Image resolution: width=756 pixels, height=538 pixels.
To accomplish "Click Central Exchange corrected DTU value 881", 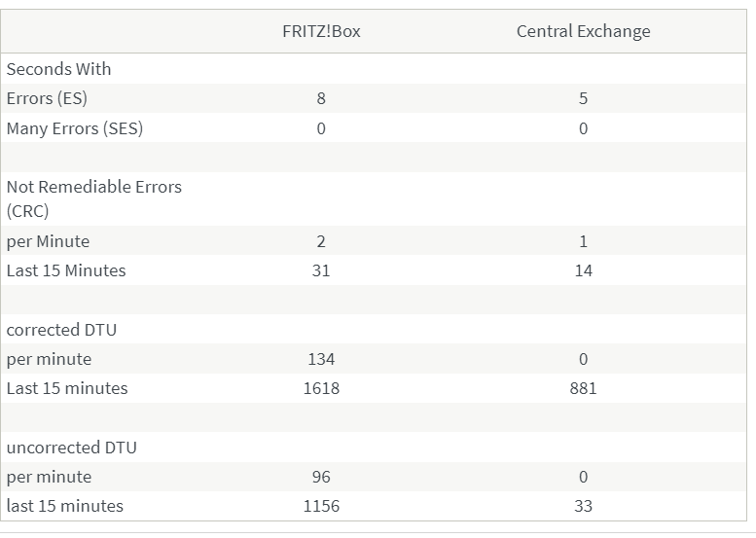I will (x=583, y=388).
